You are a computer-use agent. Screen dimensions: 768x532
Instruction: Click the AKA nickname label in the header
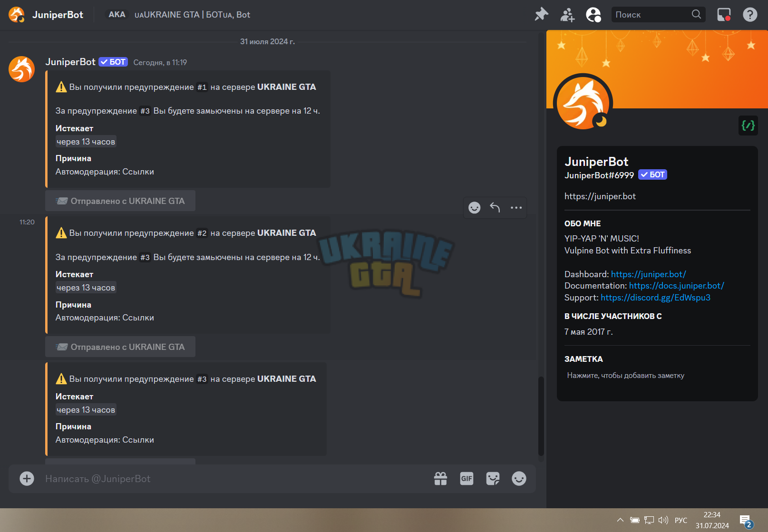coord(117,14)
